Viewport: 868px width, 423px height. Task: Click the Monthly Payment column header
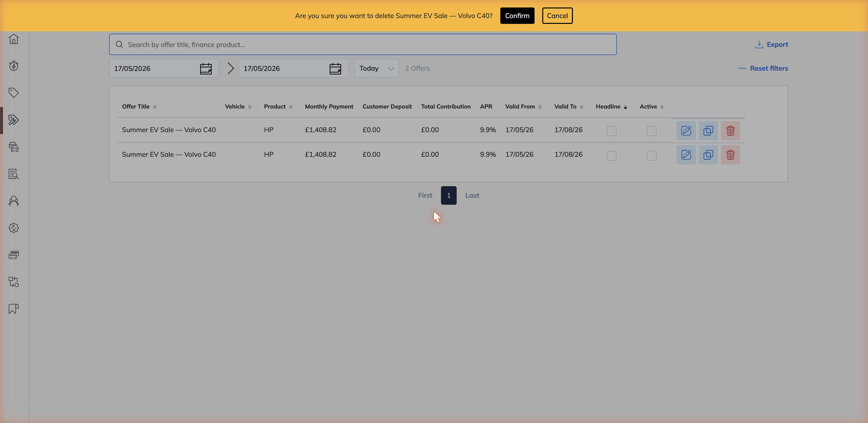point(329,107)
